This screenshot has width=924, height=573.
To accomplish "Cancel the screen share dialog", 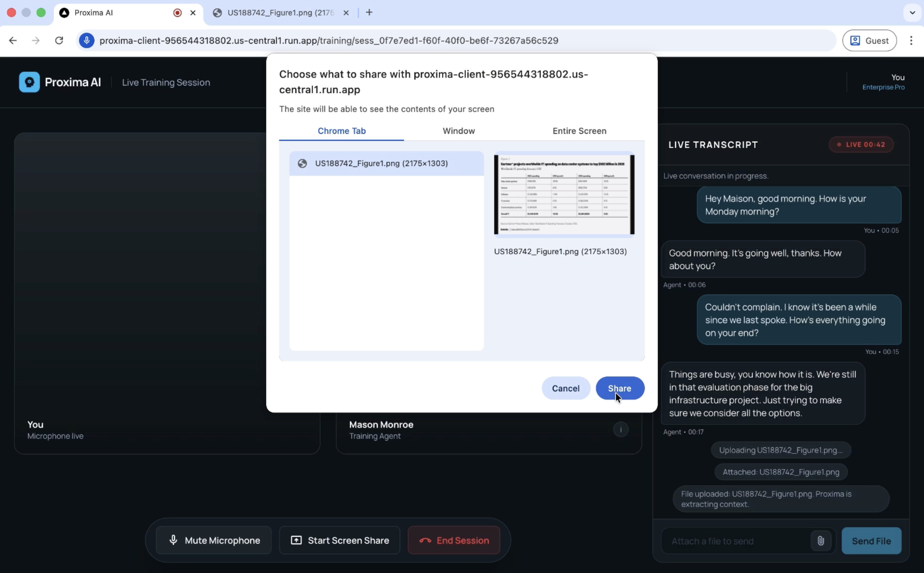I will coord(565,388).
